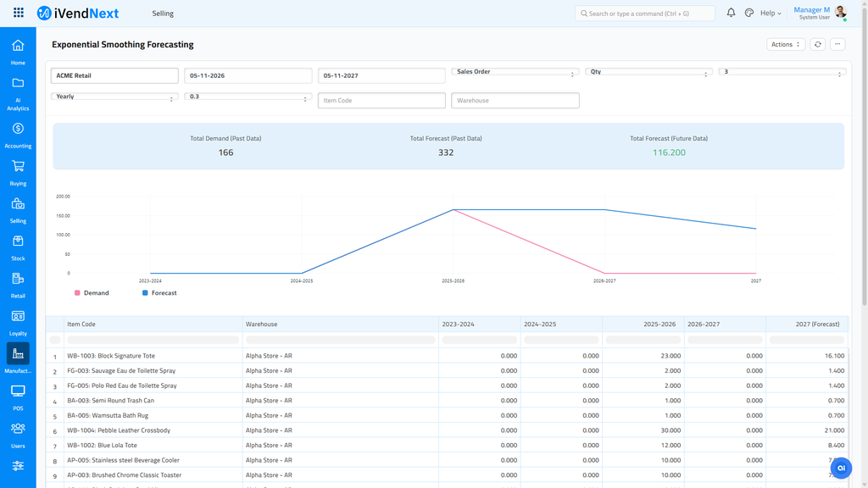Open Accounting module icon
This screenshot has height=488, width=868.
(18, 129)
